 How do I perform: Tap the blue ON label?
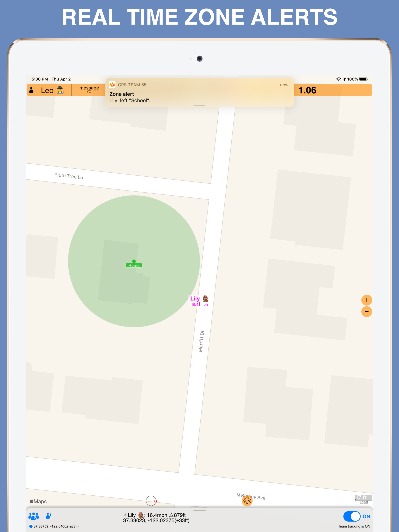(366, 516)
